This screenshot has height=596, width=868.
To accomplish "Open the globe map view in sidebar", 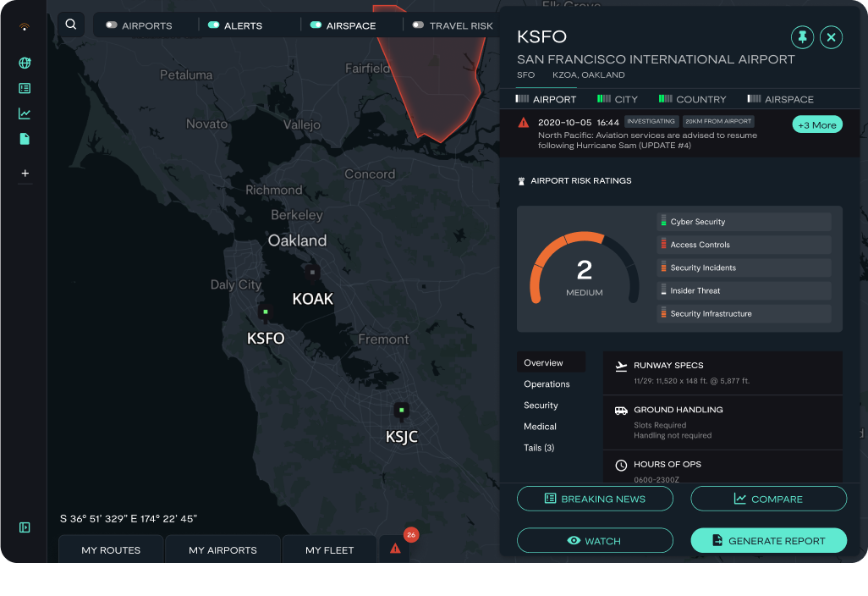I will (x=25, y=63).
